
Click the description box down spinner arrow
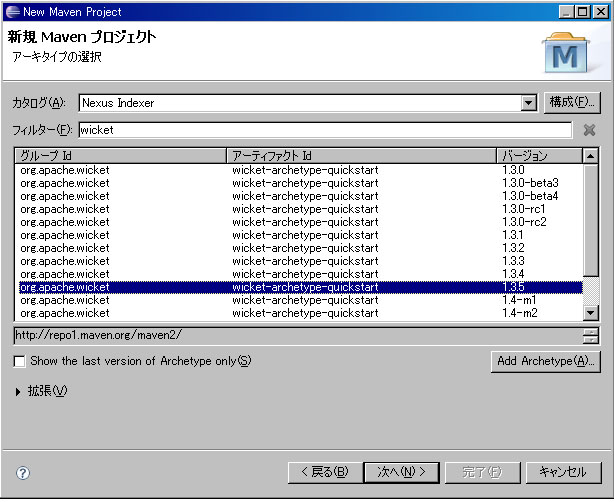point(591,340)
